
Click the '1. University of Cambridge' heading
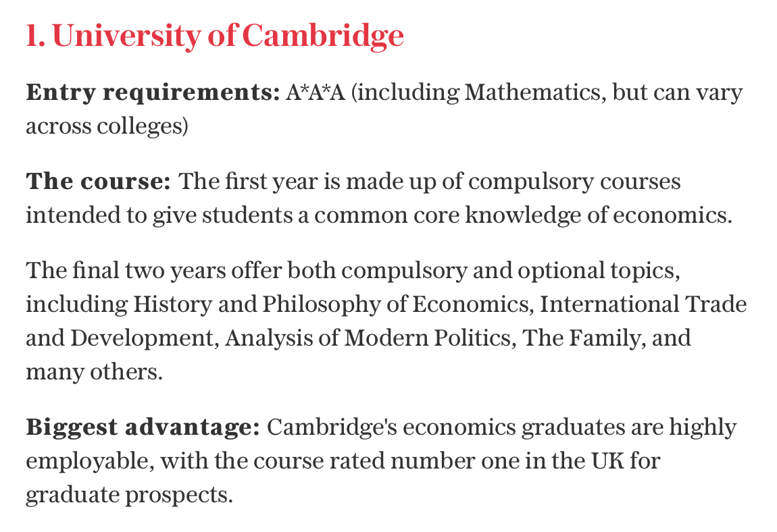[x=215, y=36]
